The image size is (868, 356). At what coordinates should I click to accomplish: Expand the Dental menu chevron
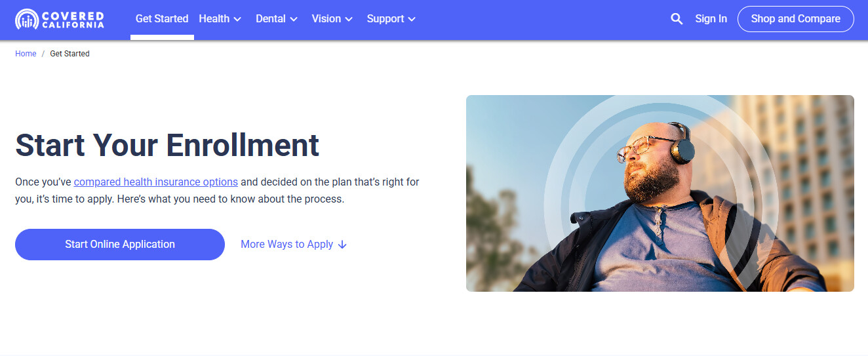click(x=294, y=20)
